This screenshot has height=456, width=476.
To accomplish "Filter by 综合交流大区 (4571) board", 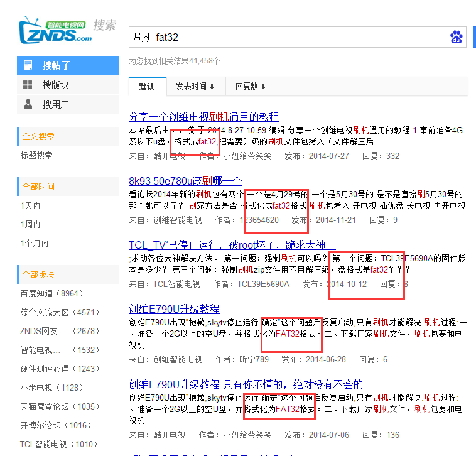I will [x=60, y=312].
